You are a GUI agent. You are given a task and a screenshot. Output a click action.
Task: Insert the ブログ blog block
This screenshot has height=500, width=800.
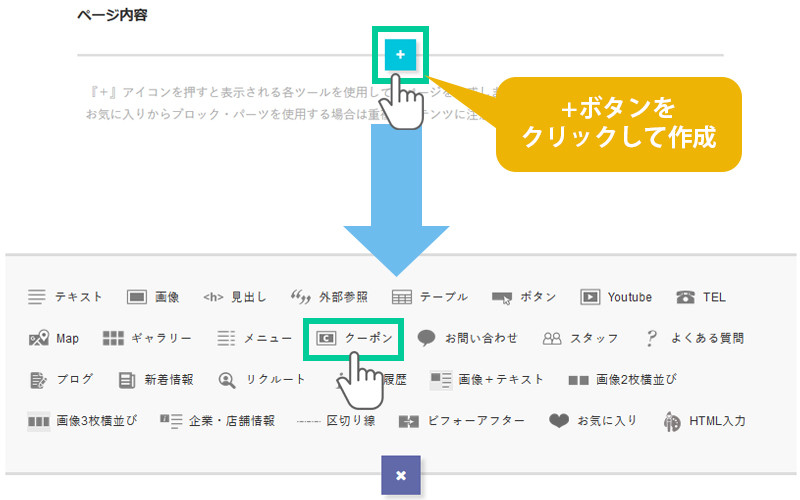click(61, 379)
